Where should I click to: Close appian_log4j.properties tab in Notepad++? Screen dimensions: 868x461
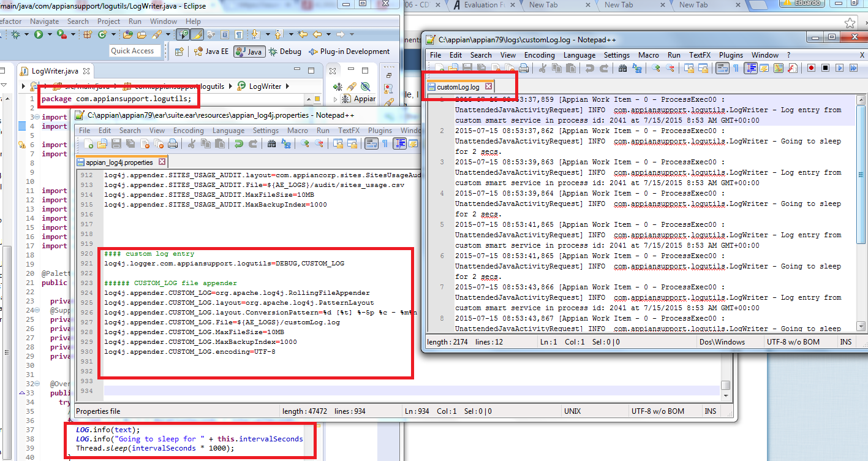[x=162, y=162]
